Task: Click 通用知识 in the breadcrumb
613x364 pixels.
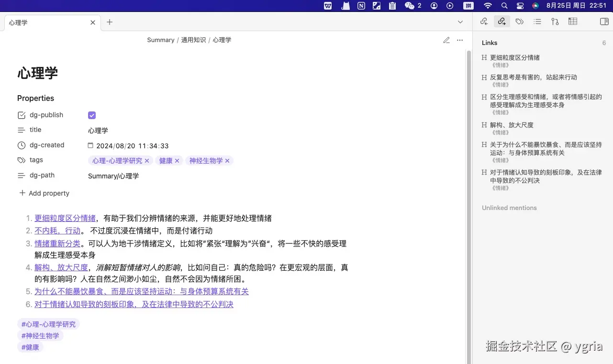Action: pyautogui.click(x=193, y=40)
